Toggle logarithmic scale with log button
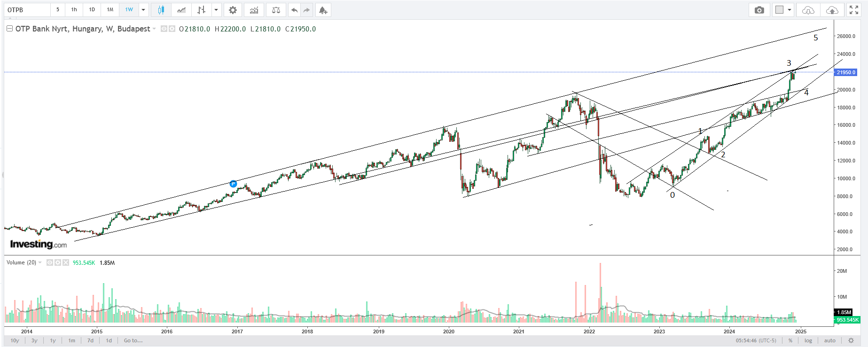 [x=808, y=340]
